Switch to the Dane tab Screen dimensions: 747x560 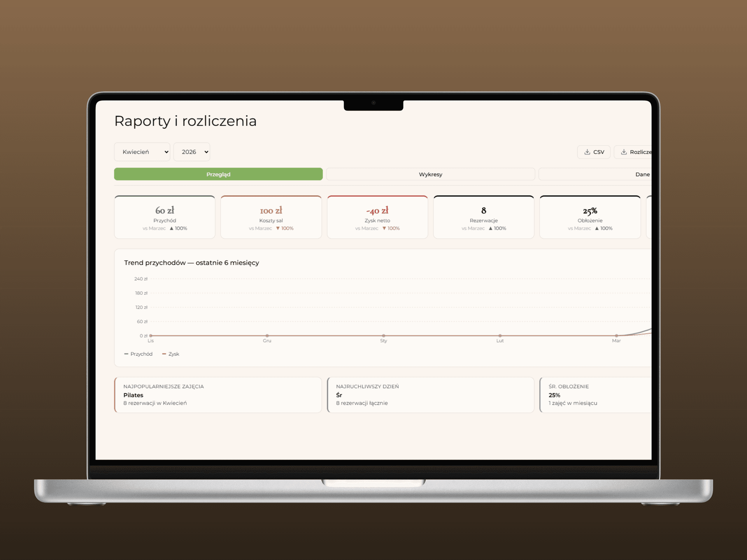(x=595, y=174)
